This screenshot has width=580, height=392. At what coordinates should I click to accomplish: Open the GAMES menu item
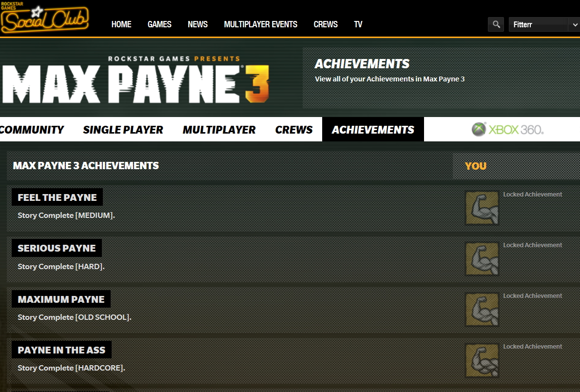click(159, 24)
